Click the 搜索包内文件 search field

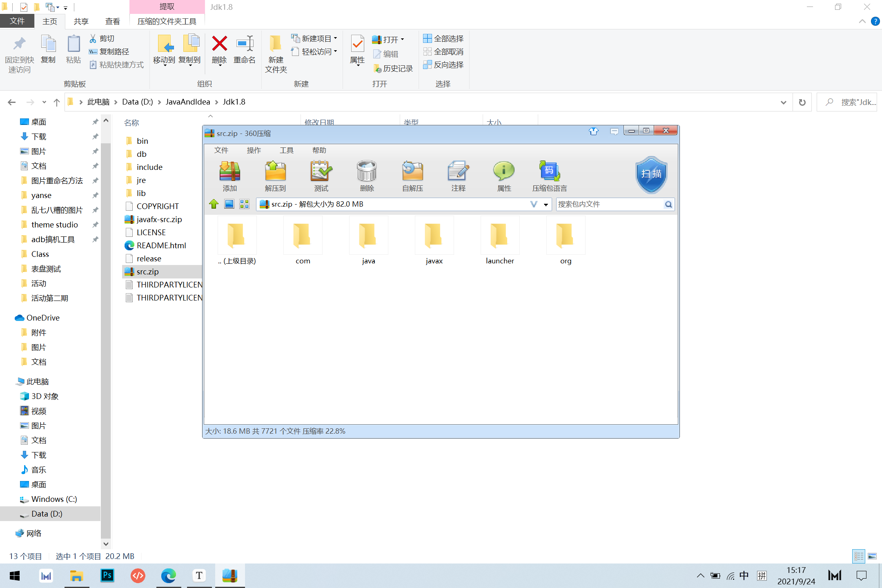(x=608, y=204)
